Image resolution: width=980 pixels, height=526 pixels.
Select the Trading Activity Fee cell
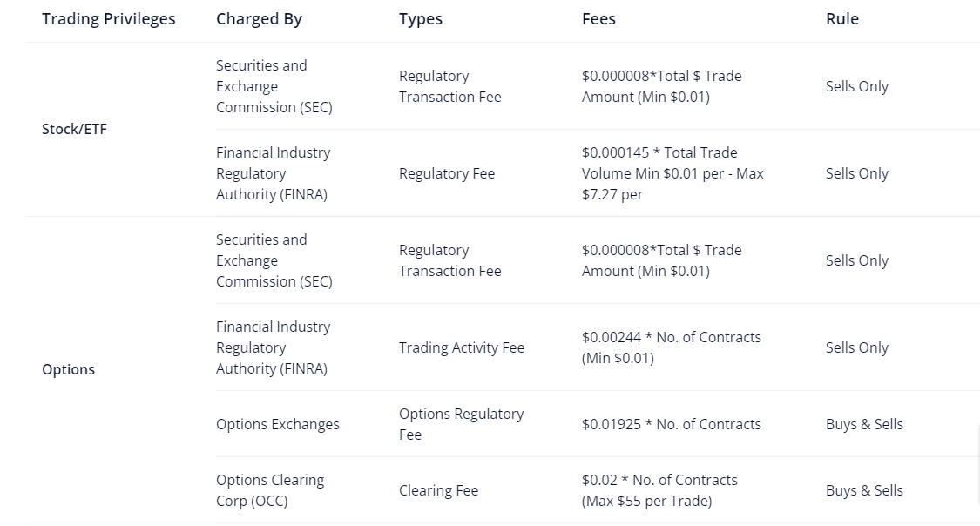click(462, 348)
